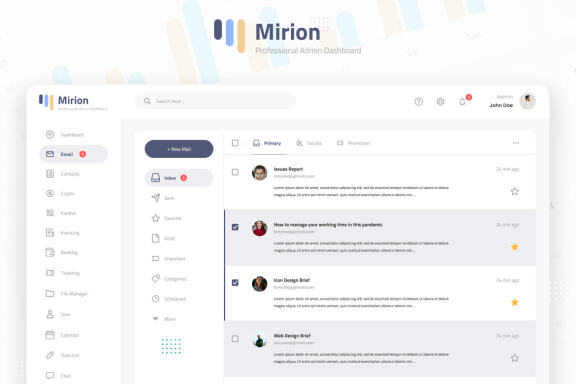Image resolution: width=576 pixels, height=384 pixels.
Task: Open File Manager from the sidebar
Action: point(66,294)
